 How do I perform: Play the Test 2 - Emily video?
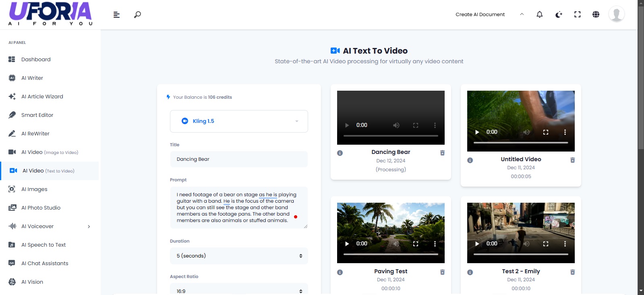(477, 244)
